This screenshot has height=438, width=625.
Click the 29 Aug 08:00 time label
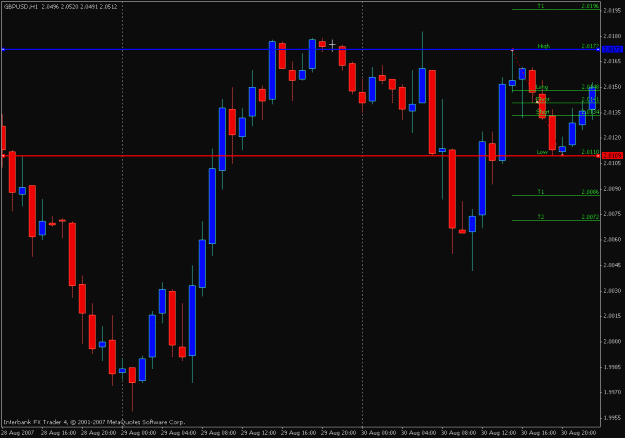pyautogui.click(x=218, y=432)
